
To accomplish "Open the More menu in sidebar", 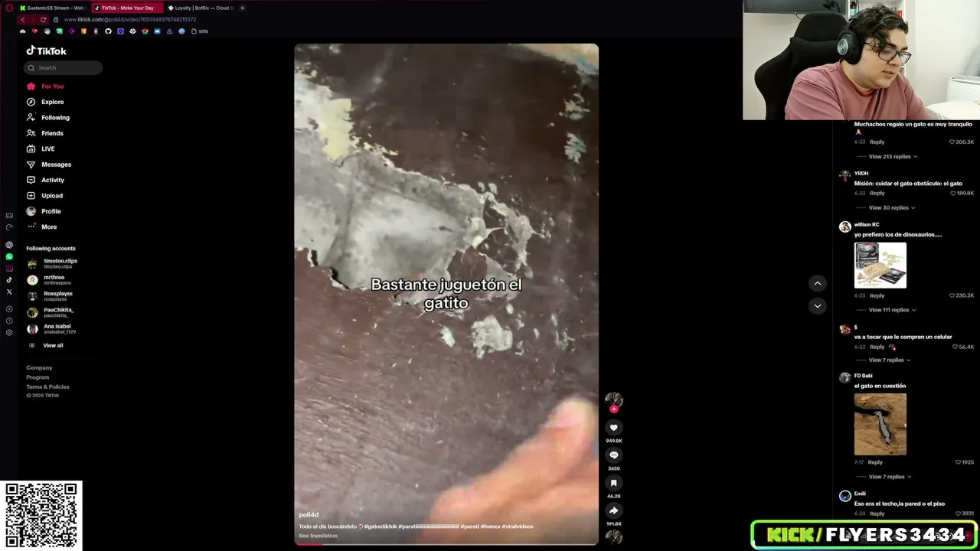I will pyautogui.click(x=41, y=227).
